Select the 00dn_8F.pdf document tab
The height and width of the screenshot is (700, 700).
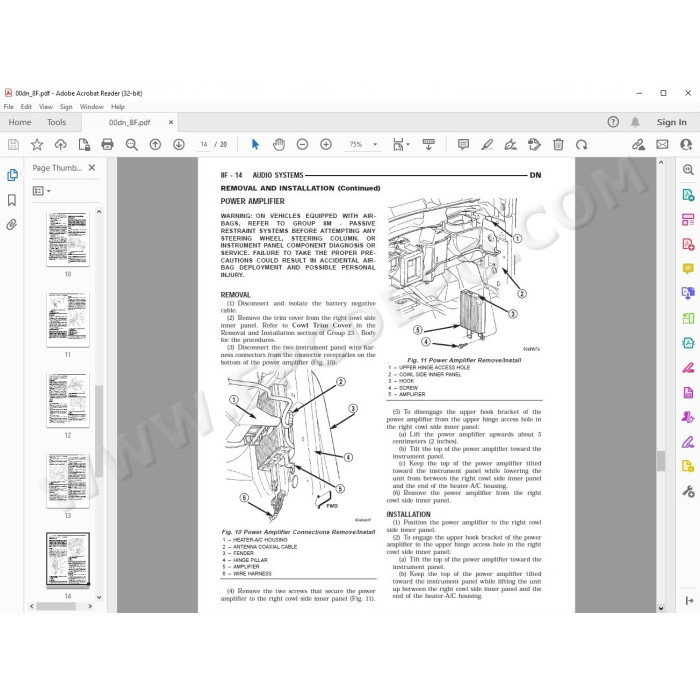[x=129, y=122]
